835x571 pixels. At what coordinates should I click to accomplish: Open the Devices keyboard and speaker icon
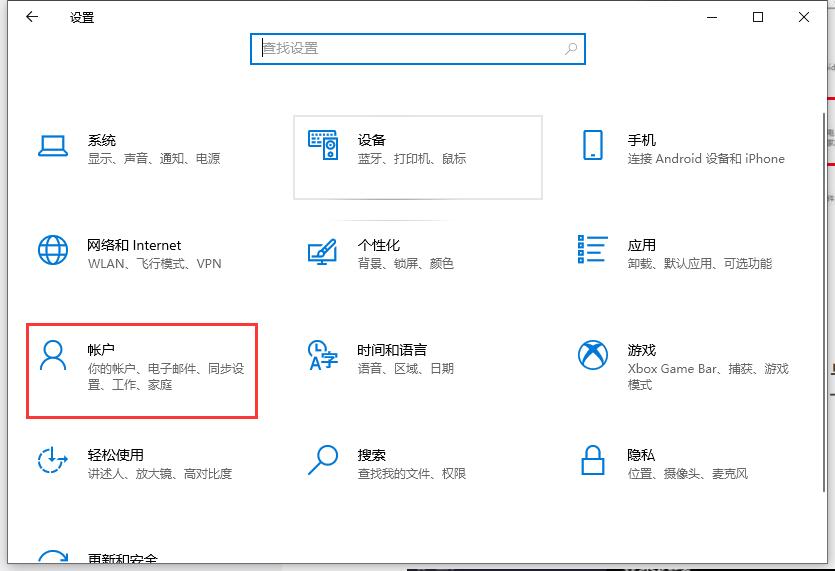pos(323,145)
